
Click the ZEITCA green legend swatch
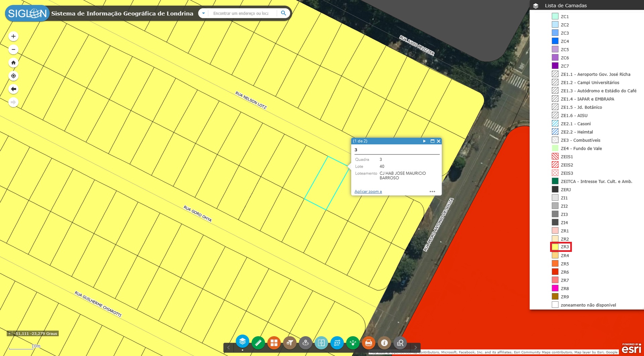click(x=555, y=181)
